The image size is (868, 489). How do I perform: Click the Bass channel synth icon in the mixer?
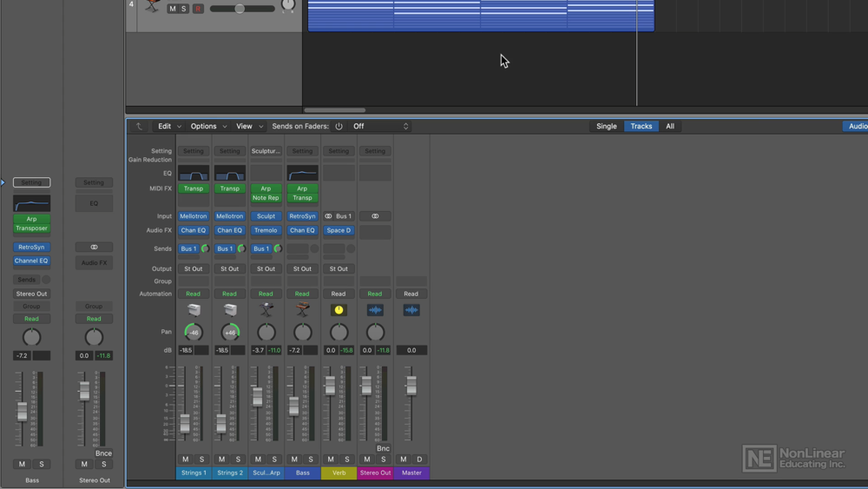click(x=303, y=310)
